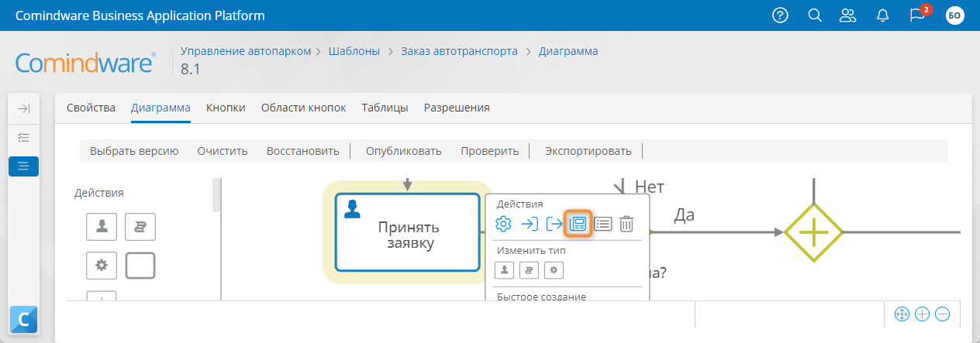This screenshot has height=343, width=980.
Task: Switch to the Свойства tab
Action: (91, 108)
